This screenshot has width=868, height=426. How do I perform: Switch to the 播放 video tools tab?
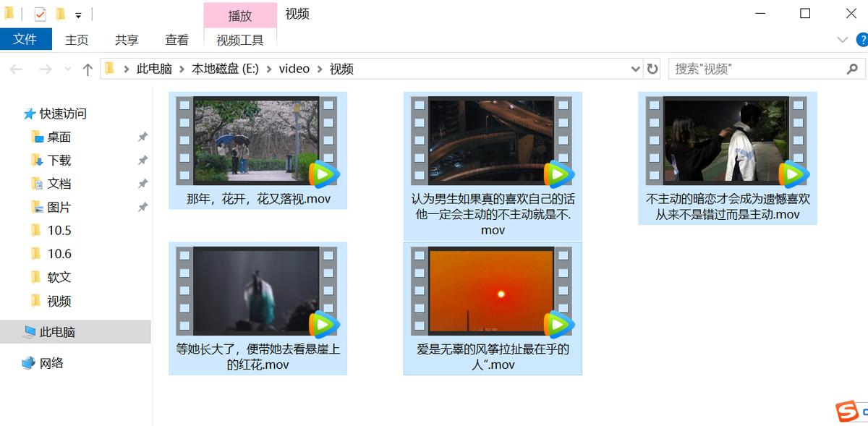point(239,14)
